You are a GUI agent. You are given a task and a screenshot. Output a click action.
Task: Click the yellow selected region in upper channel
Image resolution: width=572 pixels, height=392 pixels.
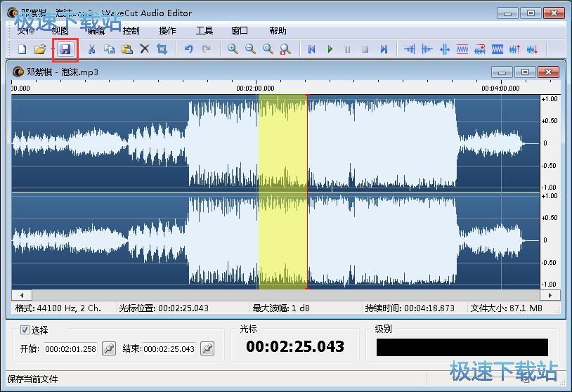[x=282, y=143]
